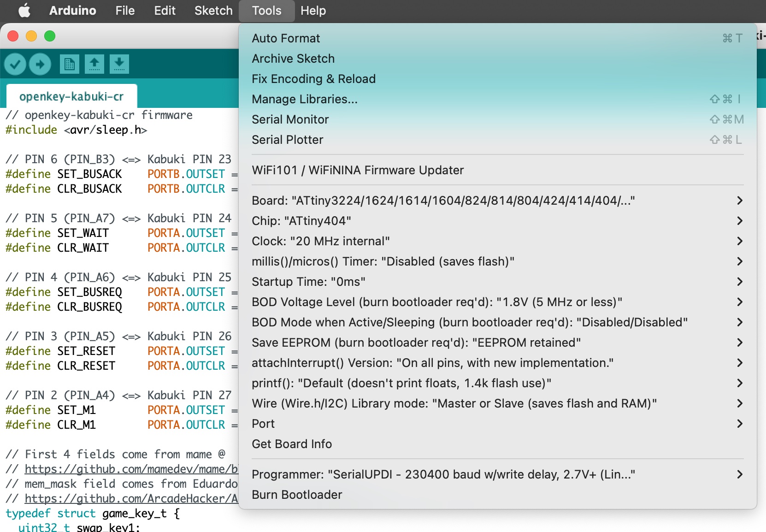Expand the Board submenu
The width and height of the screenshot is (766, 532).
(x=498, y=201)
